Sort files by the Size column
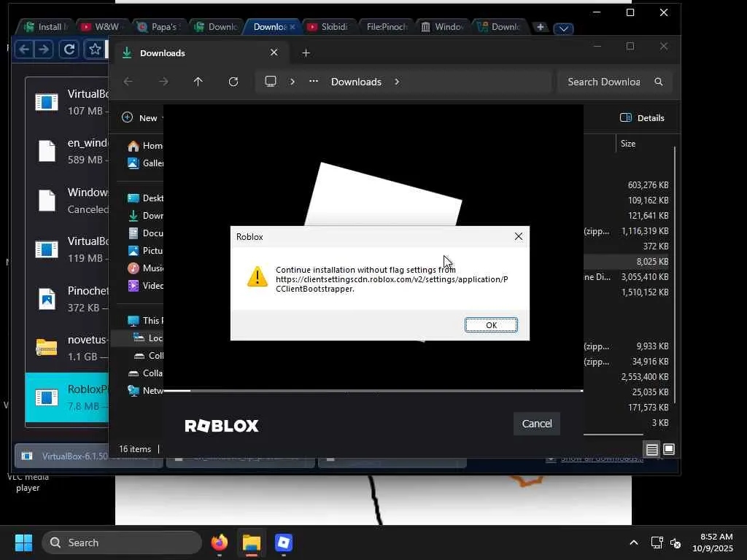 tap(628, 144)
